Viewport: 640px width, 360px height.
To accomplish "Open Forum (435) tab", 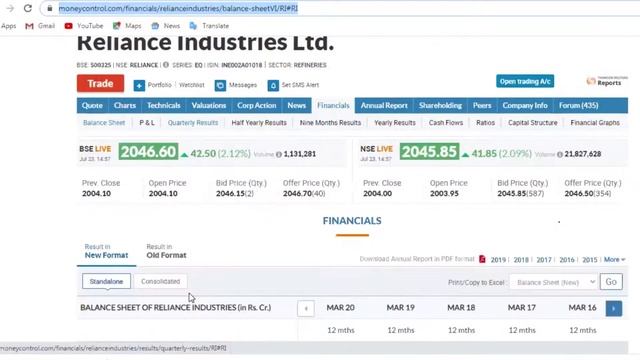I will coord(578,105).
